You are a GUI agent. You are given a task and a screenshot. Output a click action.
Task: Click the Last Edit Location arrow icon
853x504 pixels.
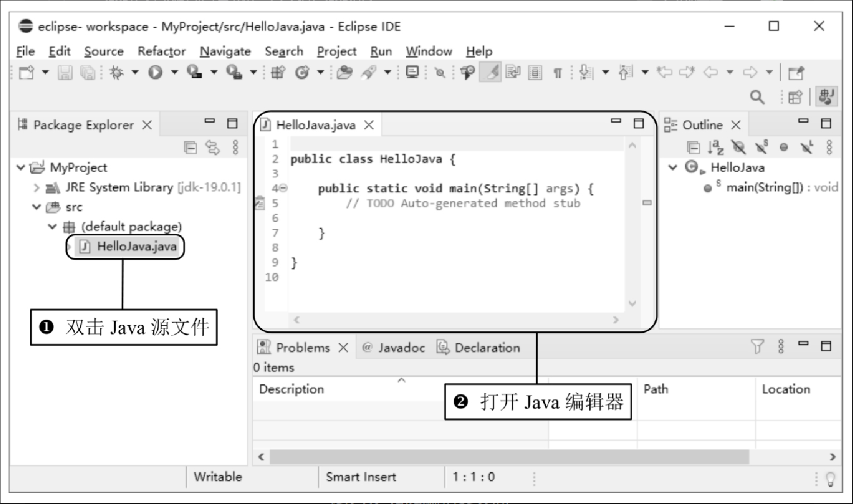pyautogui.click(x=664, y=73)
